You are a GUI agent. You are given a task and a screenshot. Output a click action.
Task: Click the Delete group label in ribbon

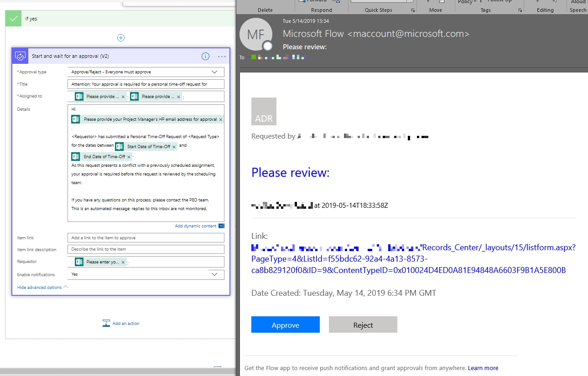(265, 10)
